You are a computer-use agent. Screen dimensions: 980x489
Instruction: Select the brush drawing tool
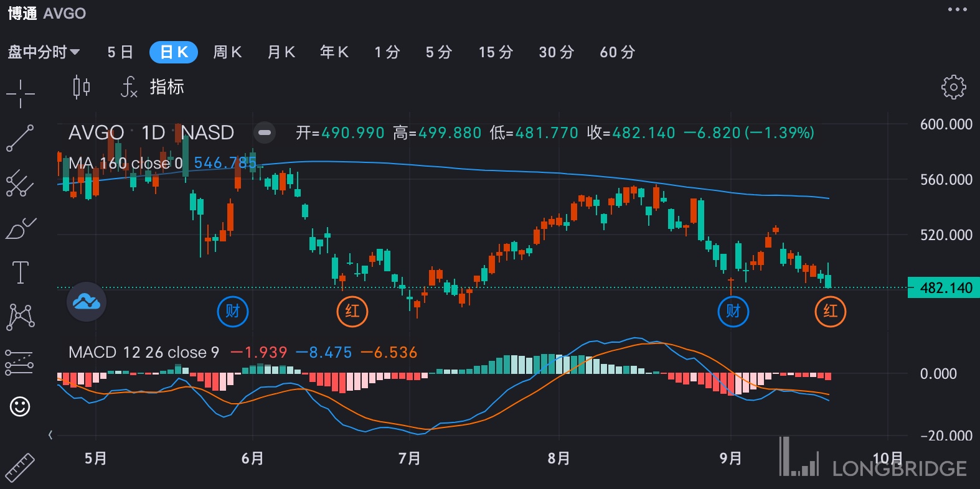[x=21, y=228]
